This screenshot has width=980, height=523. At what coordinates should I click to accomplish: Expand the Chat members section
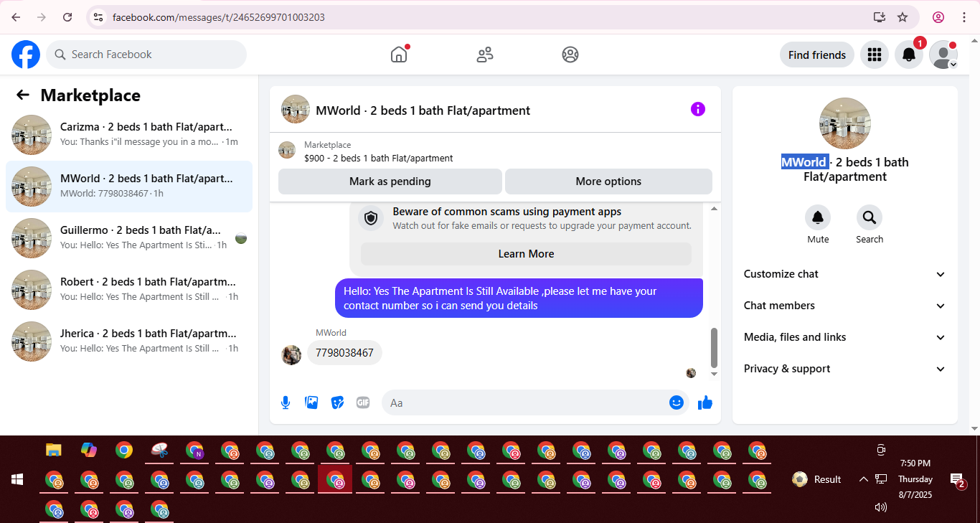point(845,306)
